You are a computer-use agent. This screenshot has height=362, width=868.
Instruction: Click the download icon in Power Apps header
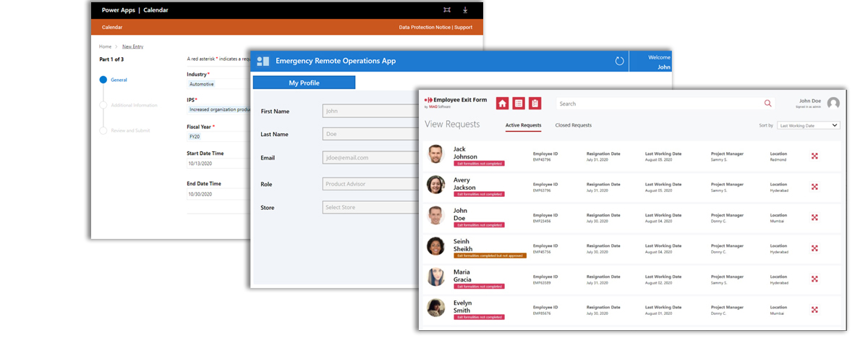click(465, 10)
